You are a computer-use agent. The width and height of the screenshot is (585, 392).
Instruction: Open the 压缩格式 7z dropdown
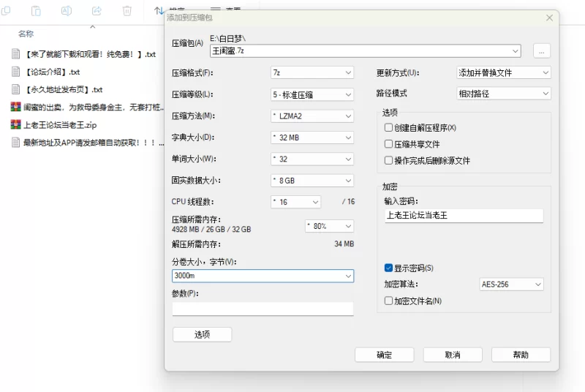click(x=312, y=72)
